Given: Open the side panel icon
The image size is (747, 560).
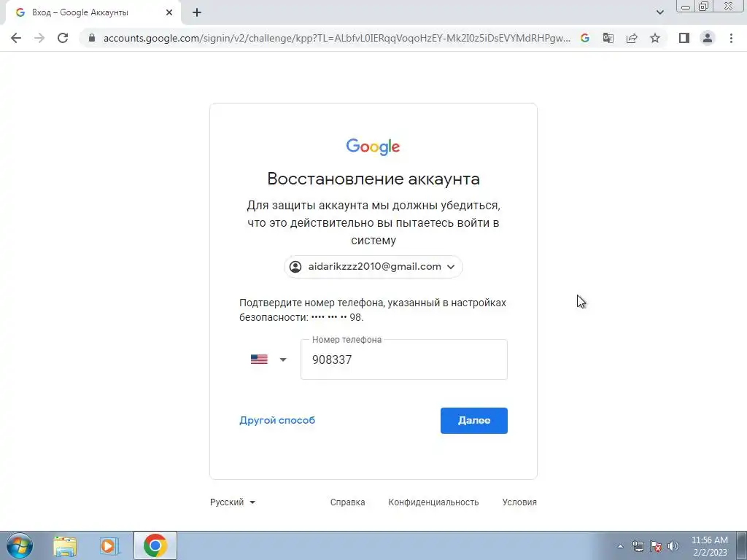Looking at the screenshot, I should [x=684, y=38].
